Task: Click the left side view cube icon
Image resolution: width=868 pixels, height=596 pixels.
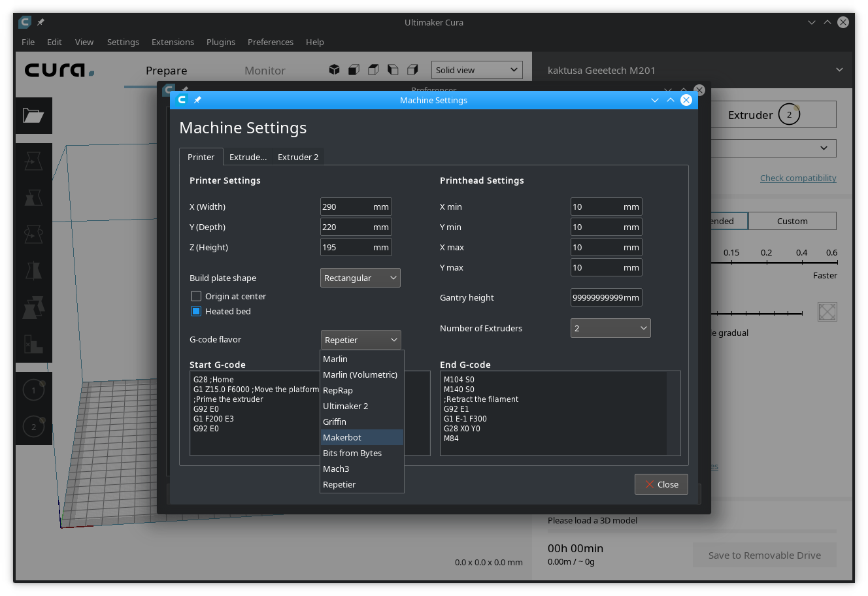Action: point(393,70)
